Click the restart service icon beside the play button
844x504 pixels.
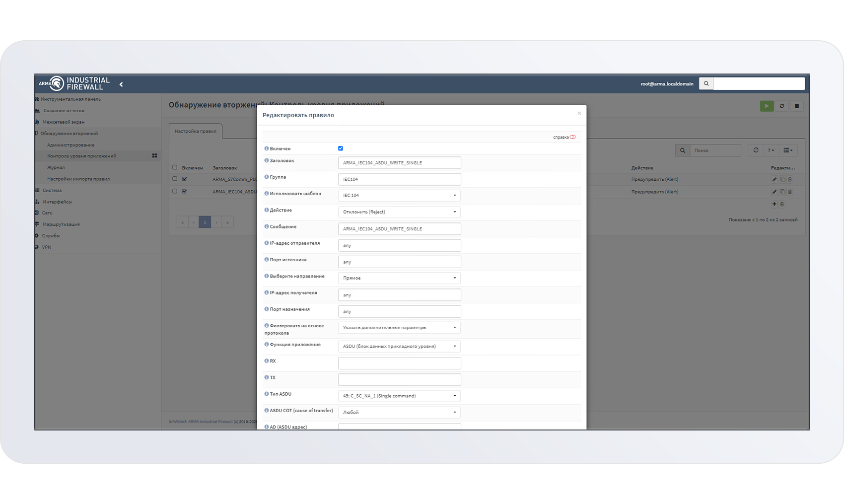(x=782, y=106)
